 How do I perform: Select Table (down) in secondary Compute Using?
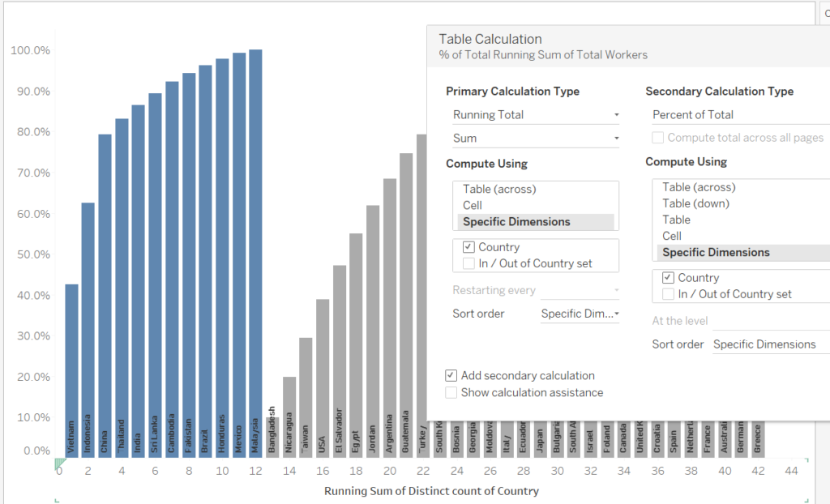click(743, 204)
